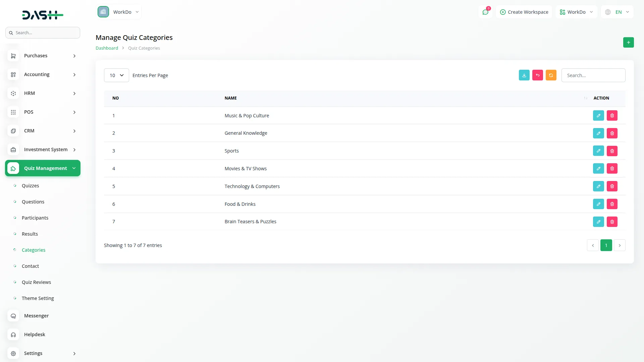Open Quiz Reviews from the sidebar
The image size is (644, 362).
(x=36, y=282)
